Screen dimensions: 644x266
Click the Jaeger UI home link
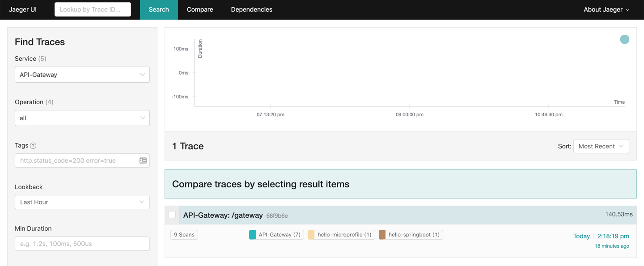tap(23, 9)
